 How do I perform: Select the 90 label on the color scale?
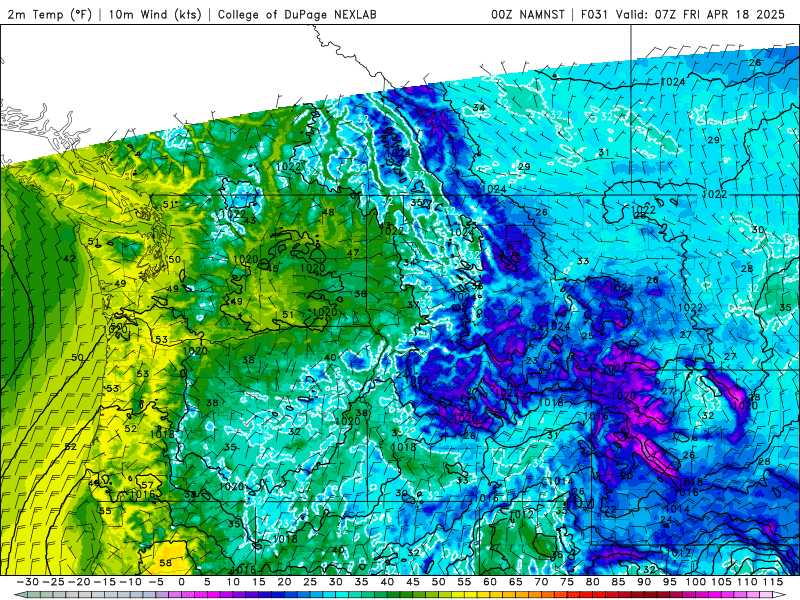click(644, 582)
